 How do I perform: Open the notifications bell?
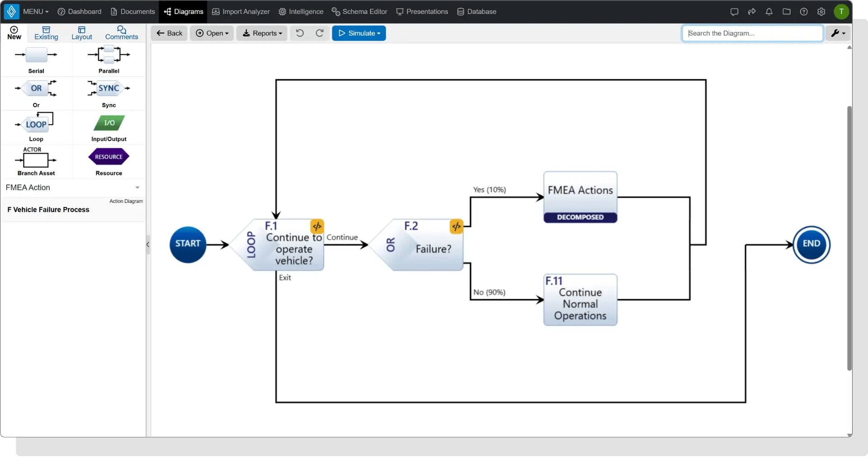[x=769, y=12]
